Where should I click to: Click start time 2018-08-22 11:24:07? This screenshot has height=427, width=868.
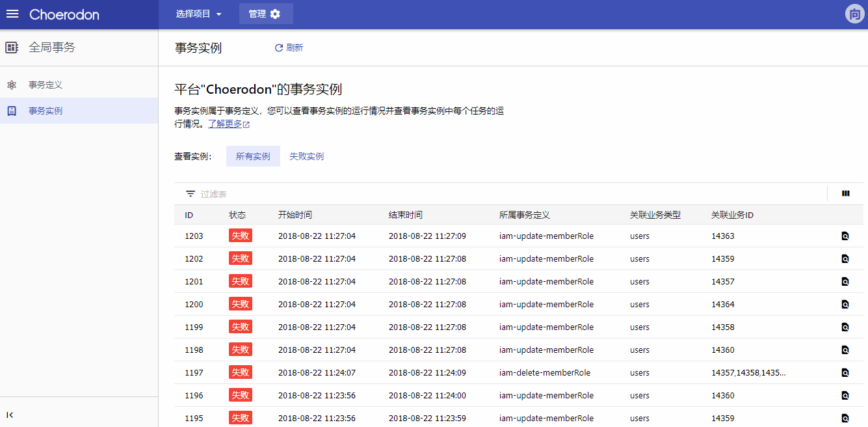317,372
